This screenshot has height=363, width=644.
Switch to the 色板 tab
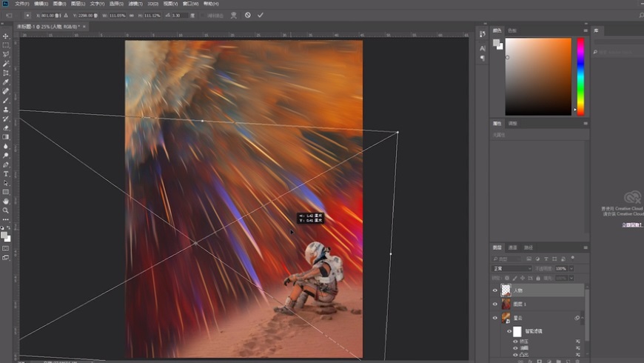512,30
